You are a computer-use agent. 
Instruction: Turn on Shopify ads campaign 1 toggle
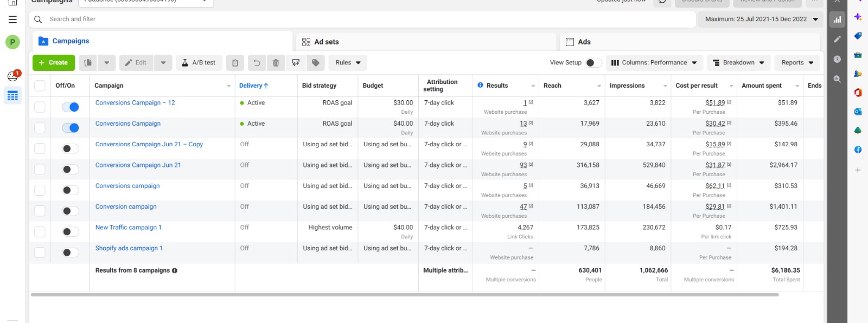pyautogui.click(x=71, y=253)
